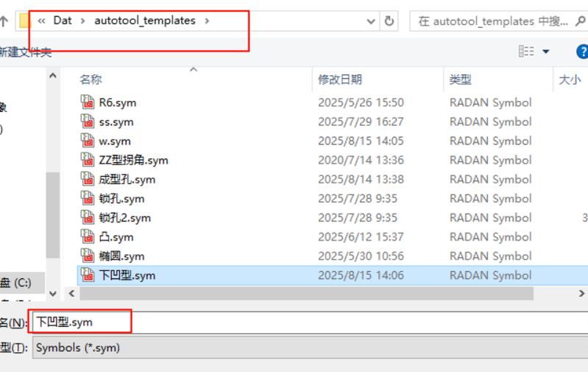The image size is (588, 372).
Task: Select file ss.sym name
Action: click(116, 122)
